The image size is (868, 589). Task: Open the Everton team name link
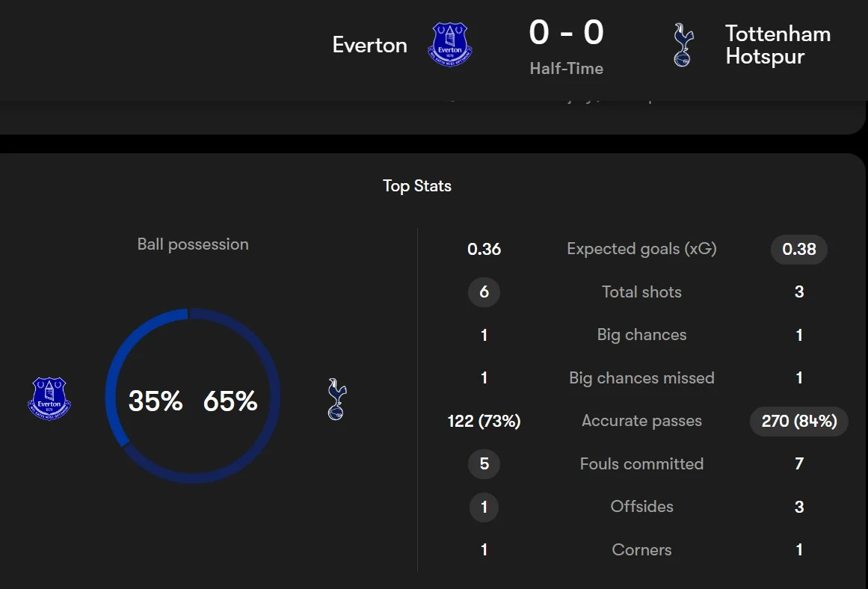click(369, 45)
